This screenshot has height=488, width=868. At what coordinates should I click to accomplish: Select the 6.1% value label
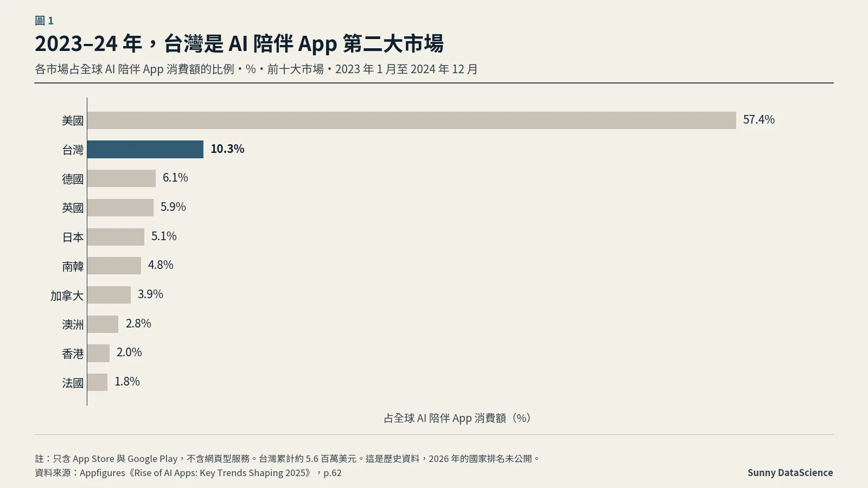tap(175, 178)
